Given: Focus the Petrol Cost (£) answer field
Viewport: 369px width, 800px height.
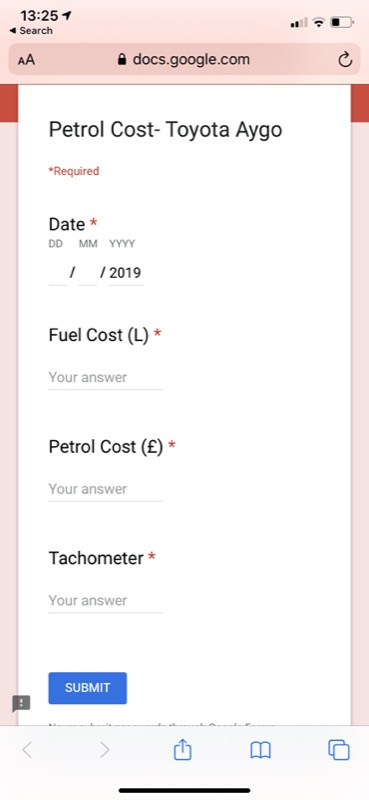Looking at the screenshot, I should tap(106, 490).
